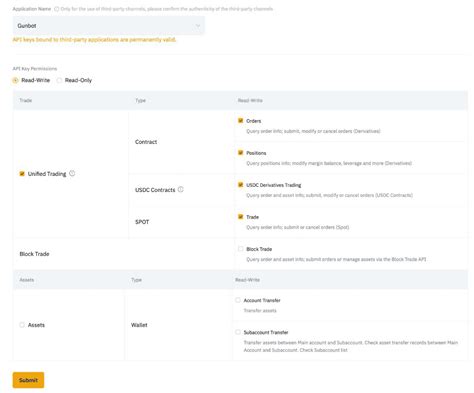Click the Wallet type label
474x393 pixels.
(139, 325)
